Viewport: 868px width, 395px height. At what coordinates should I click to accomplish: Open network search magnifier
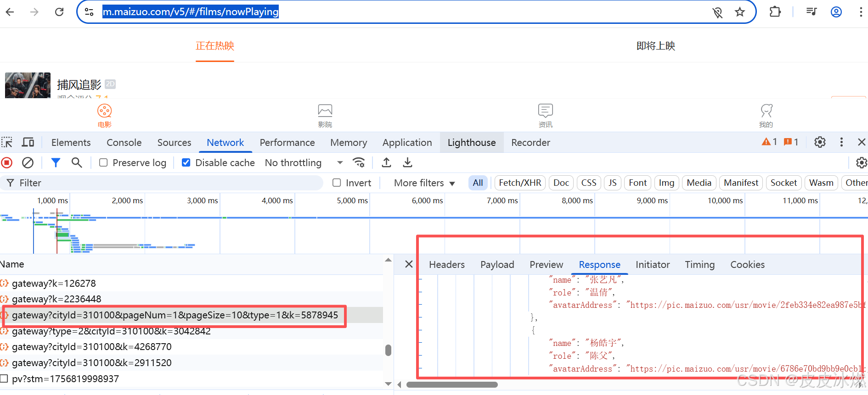click(77, 162)
